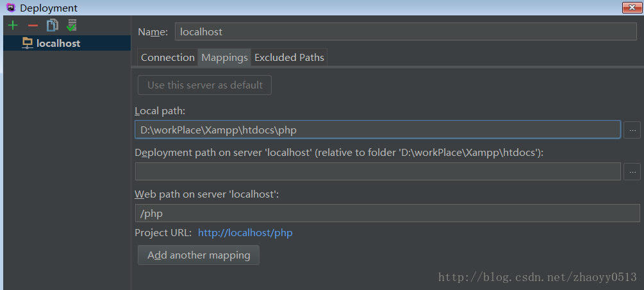
Task: Switch to the Connection tab
Action: pos(168,58)
